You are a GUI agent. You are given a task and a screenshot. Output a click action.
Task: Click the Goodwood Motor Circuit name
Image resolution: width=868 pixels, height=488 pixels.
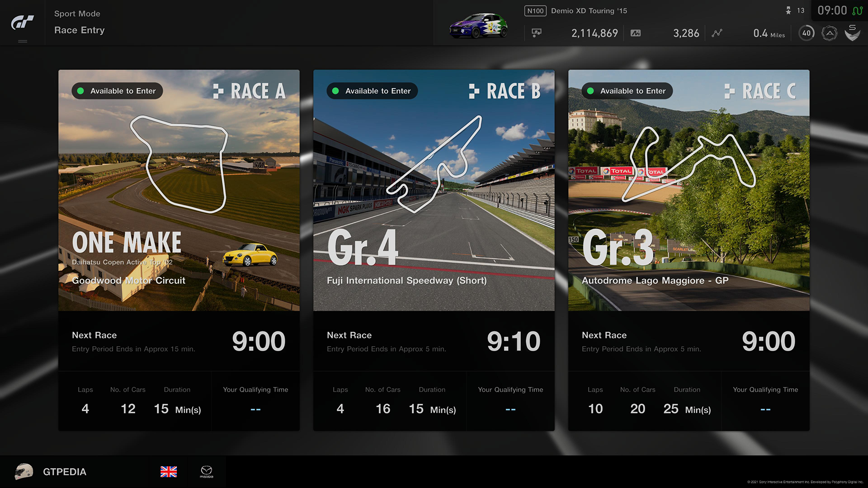(x=129, y=281)
